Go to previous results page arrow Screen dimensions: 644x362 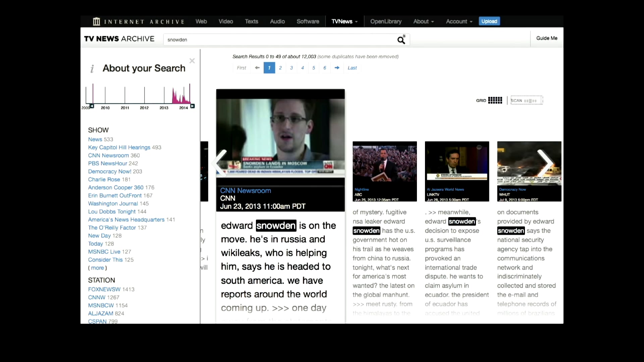(x=257, y=68)
